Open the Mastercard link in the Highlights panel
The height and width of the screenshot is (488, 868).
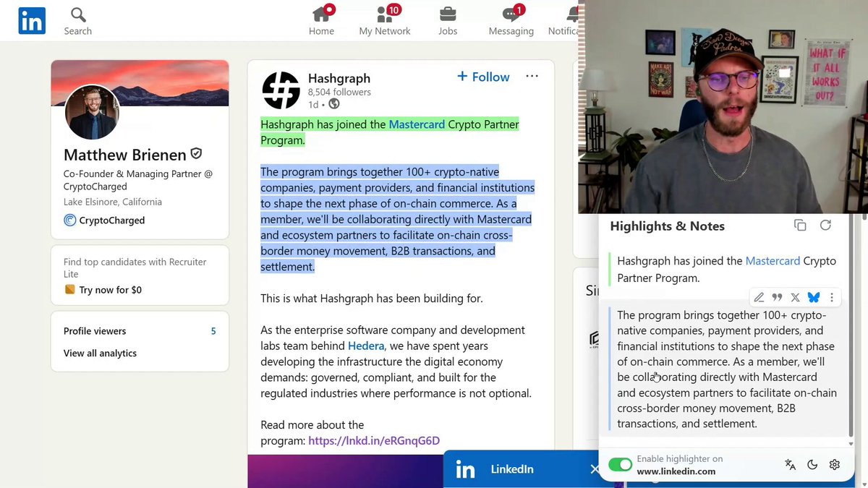[773, 261]
